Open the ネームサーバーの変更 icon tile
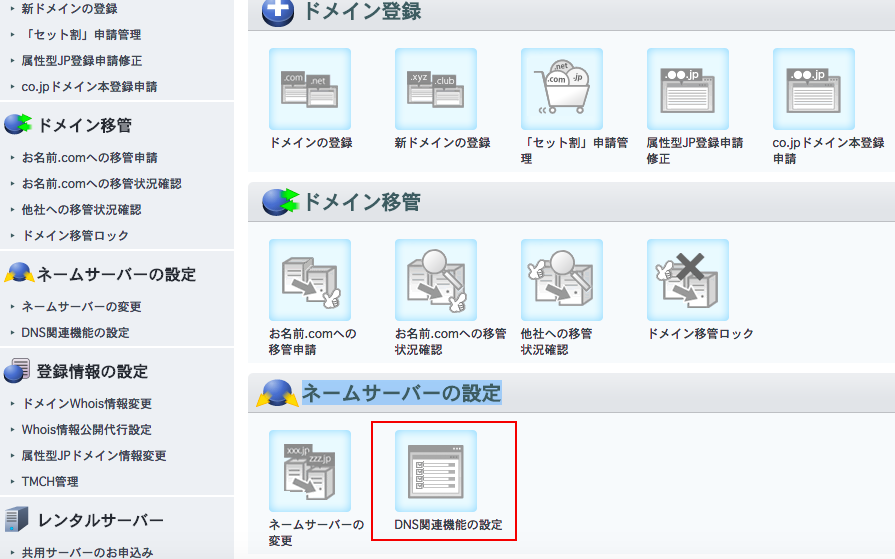895x559 pixels. 310,470
